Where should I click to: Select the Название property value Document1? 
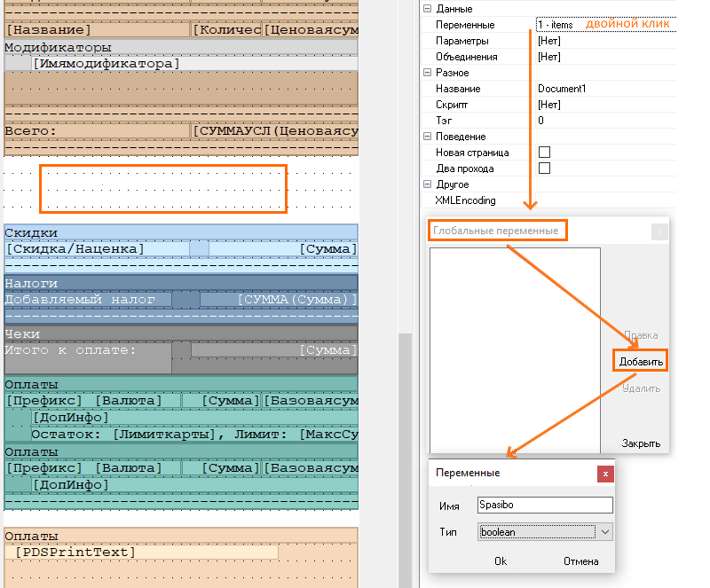coord(603,89)
